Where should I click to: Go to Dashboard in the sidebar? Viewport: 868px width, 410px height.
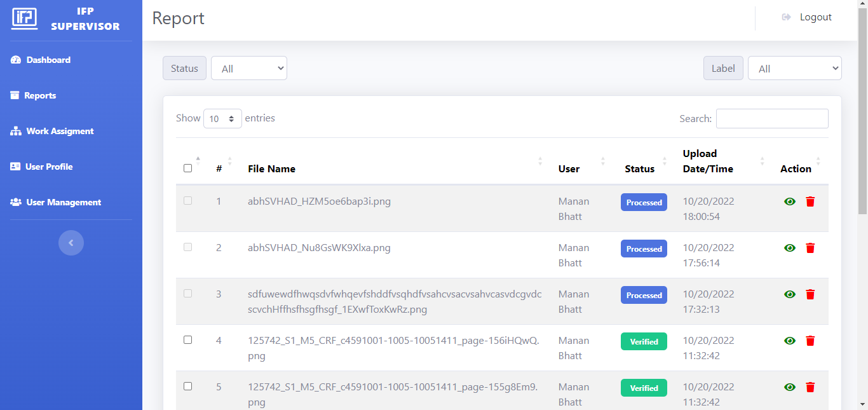pyautogui.click(x=48, y=60)
